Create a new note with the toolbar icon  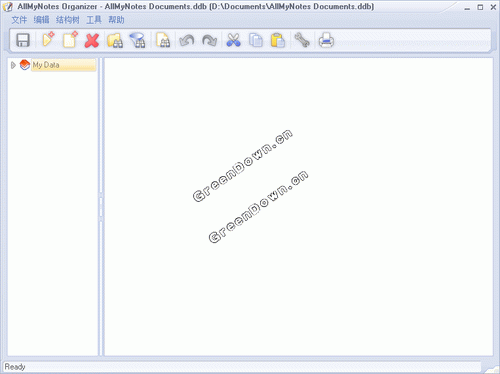click(x=70, y=40)
